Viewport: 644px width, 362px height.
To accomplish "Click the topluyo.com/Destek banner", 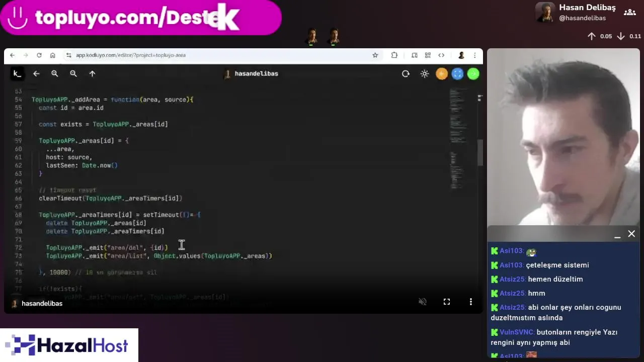I will (141, 18).
